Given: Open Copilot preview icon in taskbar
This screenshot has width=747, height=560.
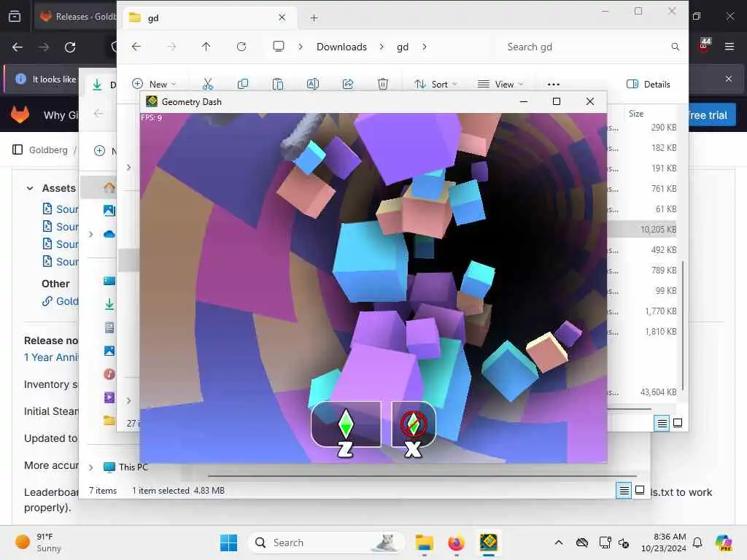Looking at the screenshot, I should tap(724, 542).
